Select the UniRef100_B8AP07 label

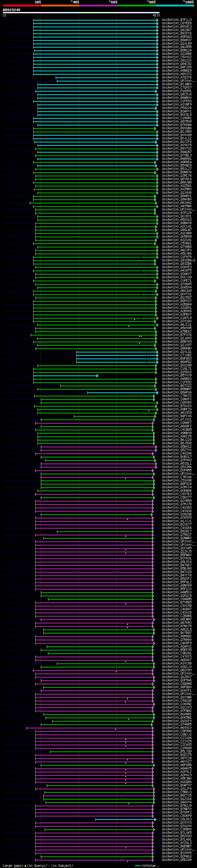177,40
